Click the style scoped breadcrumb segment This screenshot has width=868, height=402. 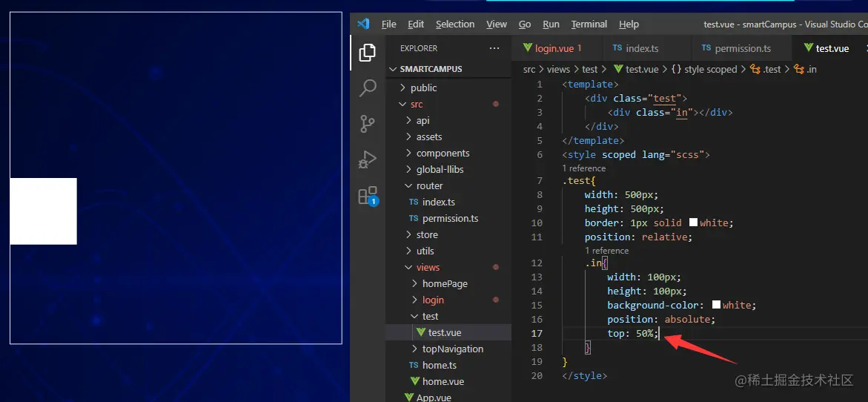click(703, 69)
